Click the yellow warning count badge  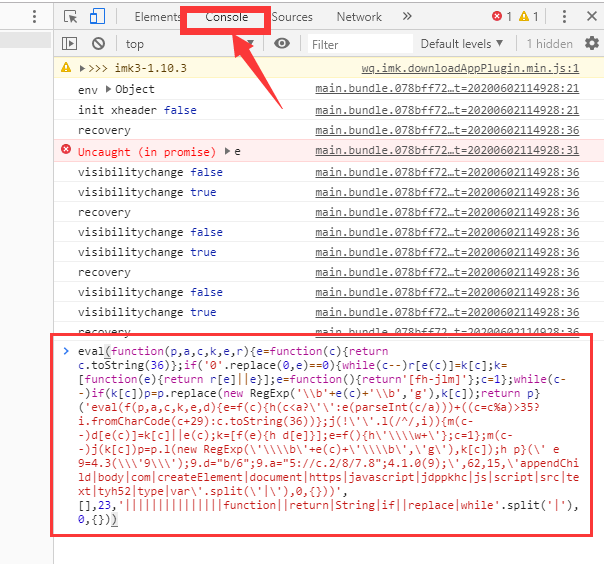(529, 17)
